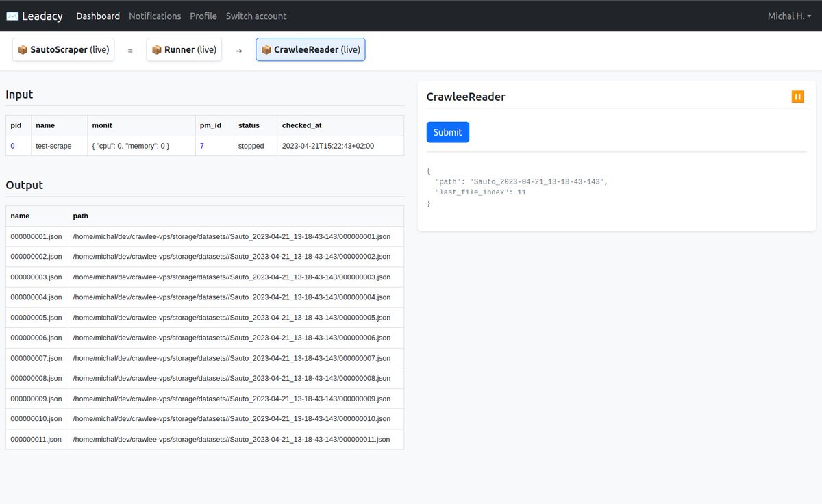Go to the Dashboard tab

[x=97, y=16]
